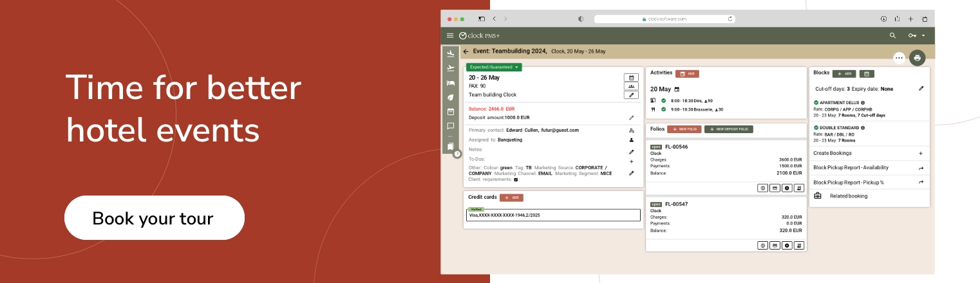Open the 20 May activities calendar icon
This screenshot has width=980, height=283.
[x=677, y=89]
